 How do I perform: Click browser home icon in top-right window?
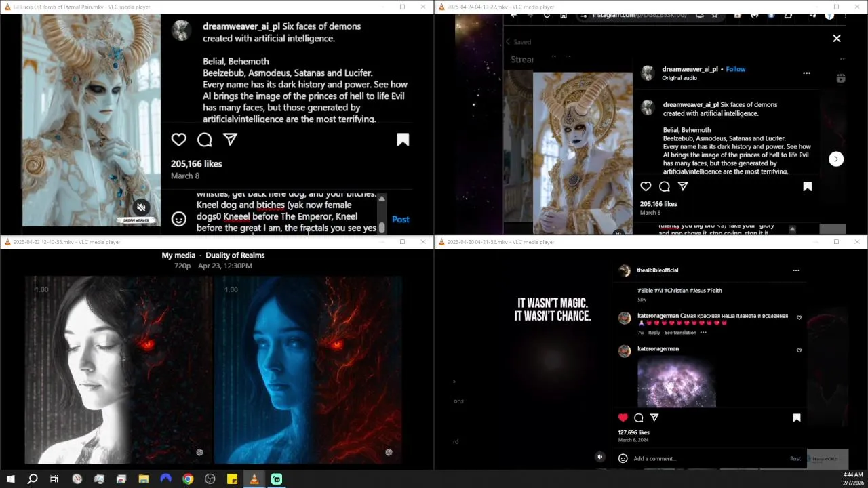pos(564,15)
